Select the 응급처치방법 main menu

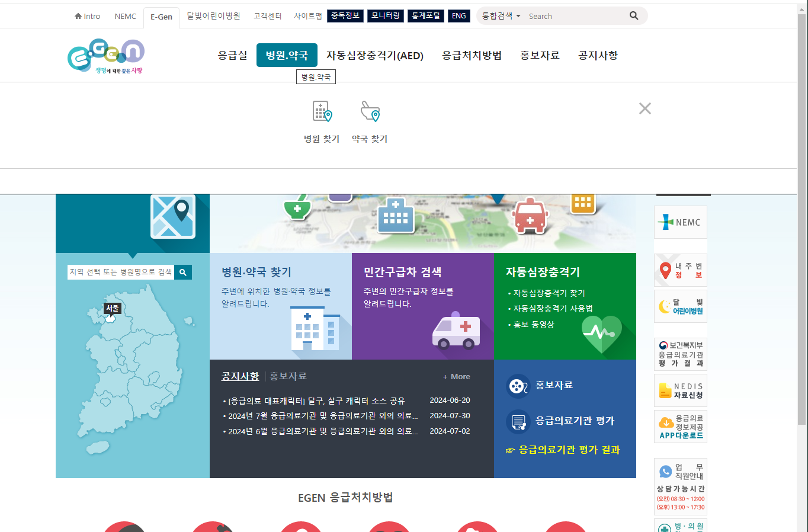click(x=472, y=55)
